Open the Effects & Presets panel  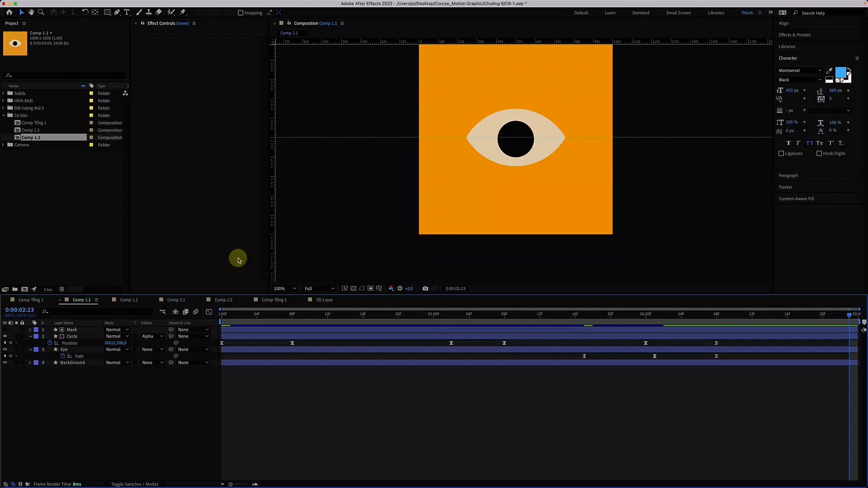pos(794,35)
